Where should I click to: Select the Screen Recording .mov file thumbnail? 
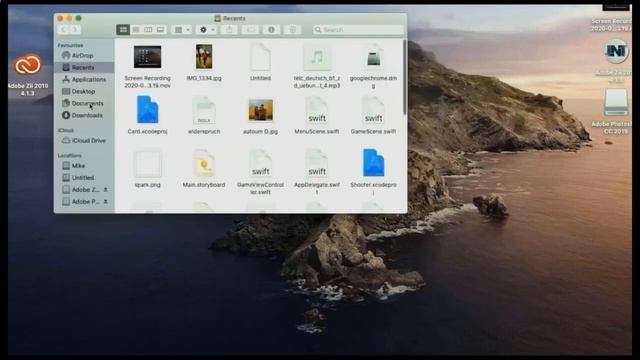pyautogui.click(x=147, y=57)
